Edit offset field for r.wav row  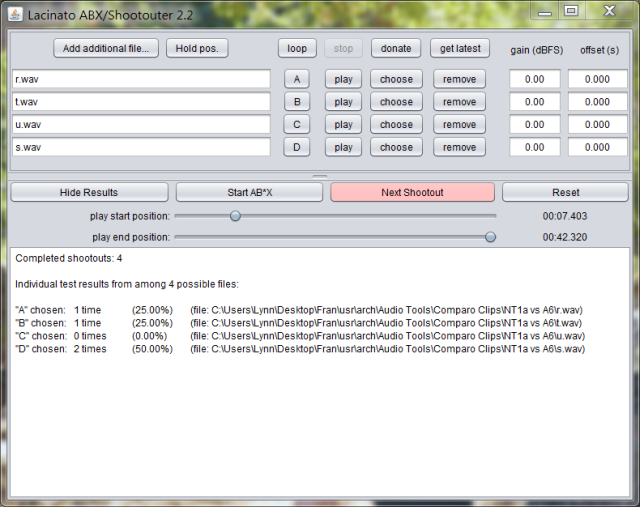click(x=598, y=79)
